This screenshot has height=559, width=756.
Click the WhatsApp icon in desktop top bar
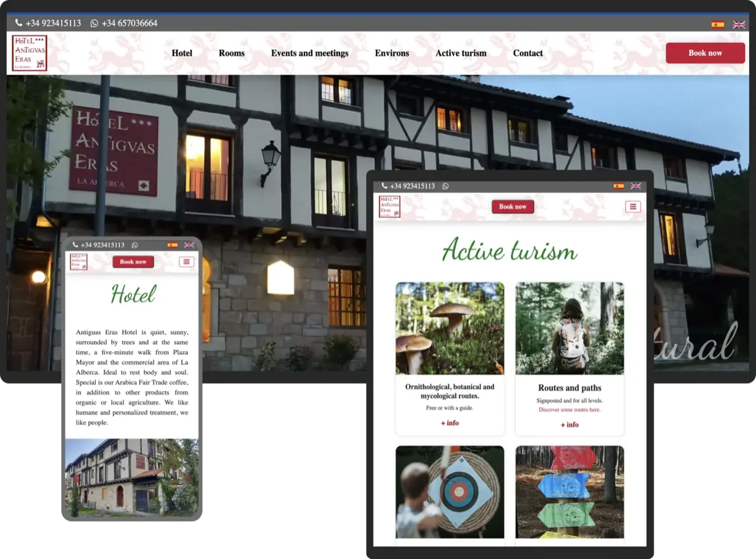[94, 23]
